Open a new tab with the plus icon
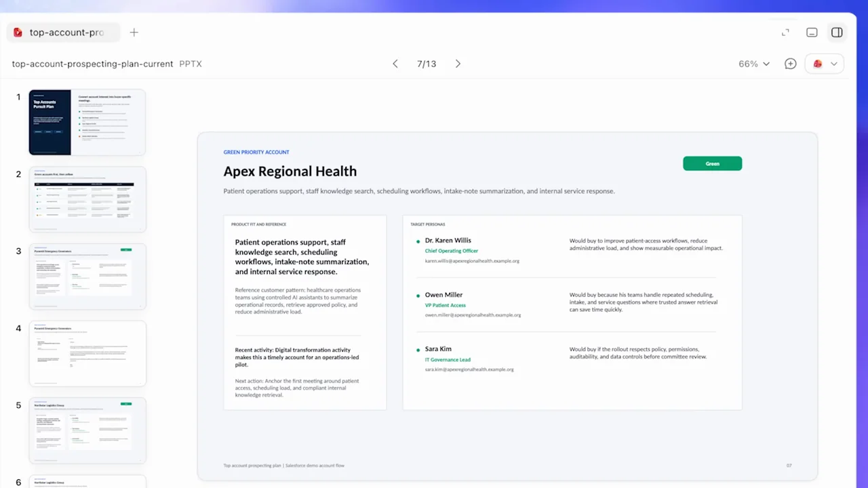The image size is (868, 488). coord(134,33)
